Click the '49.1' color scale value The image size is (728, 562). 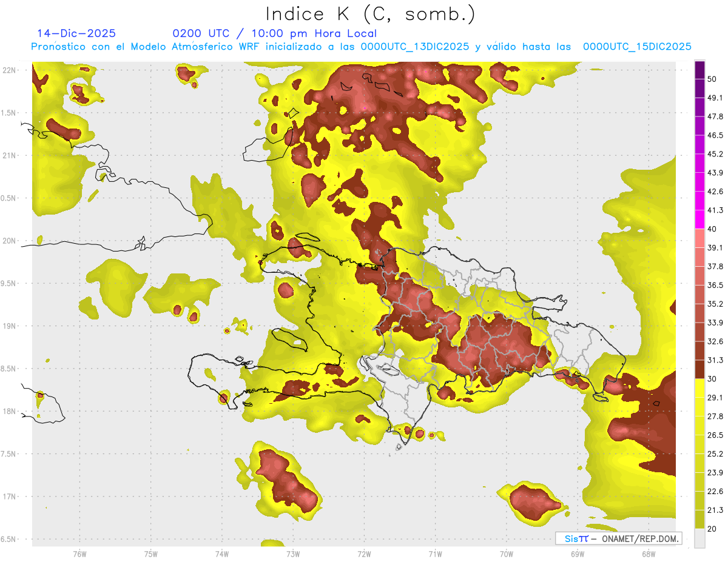click(715, 98)
